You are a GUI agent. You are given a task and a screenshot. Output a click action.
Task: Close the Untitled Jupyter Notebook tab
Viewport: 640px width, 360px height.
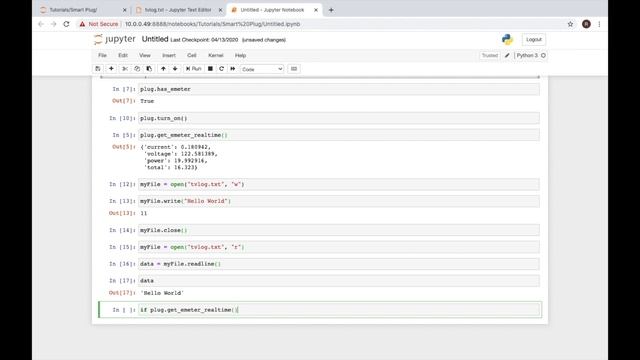click(x=316, y=10)
